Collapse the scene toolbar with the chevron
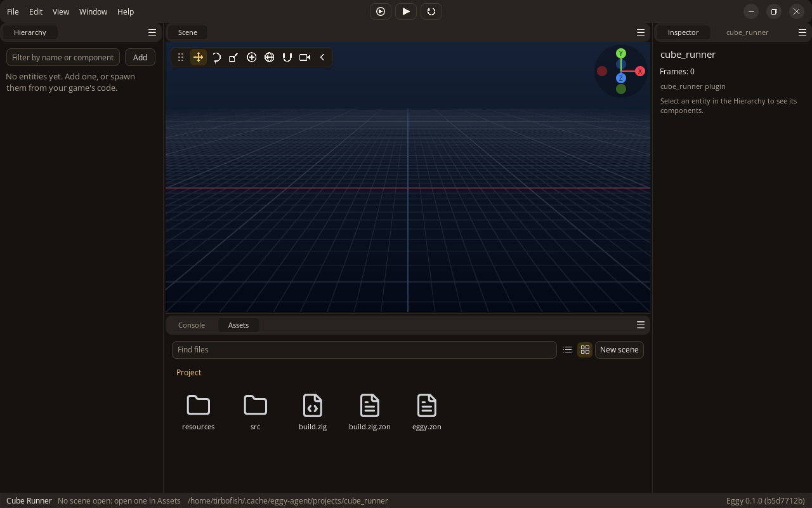The height and width of the screenshot is (508, 812). (322, 57)
